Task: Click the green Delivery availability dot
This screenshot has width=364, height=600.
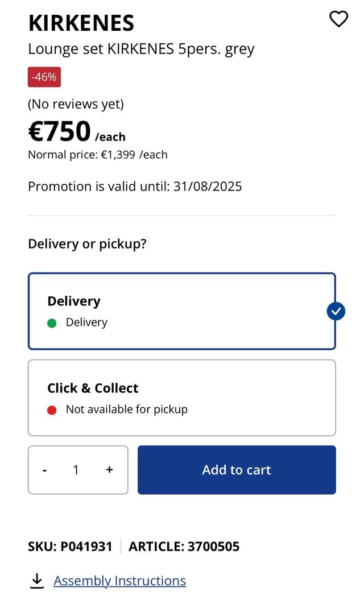Action: pos(52,323)
